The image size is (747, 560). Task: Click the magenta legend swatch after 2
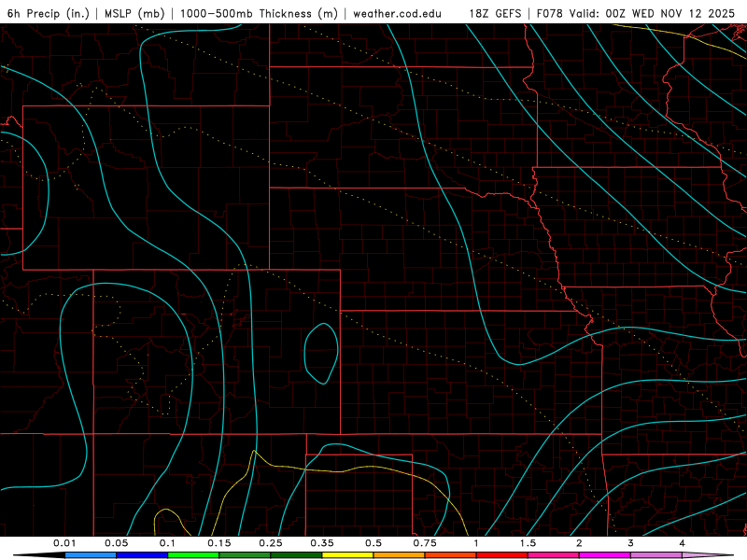pos(605,555)
